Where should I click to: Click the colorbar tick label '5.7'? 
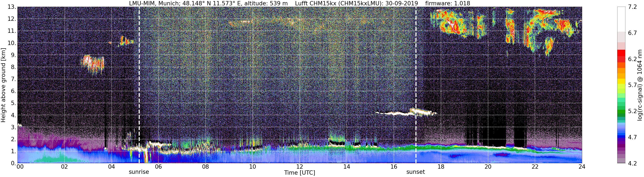tap(632, 85)
